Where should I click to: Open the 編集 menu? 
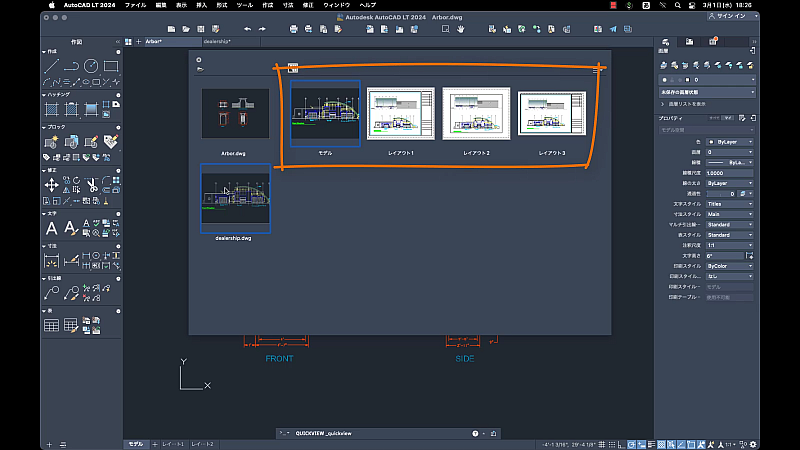tap(161, 5)
